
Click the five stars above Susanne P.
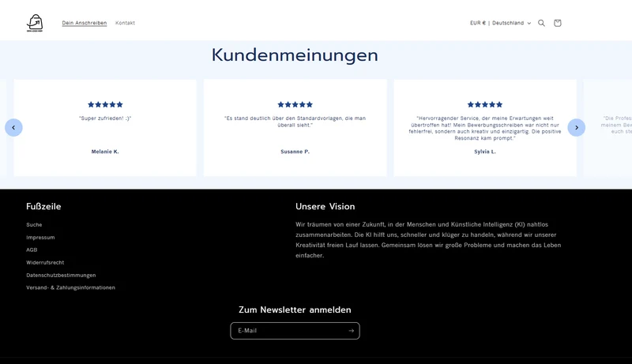point(295,105)
